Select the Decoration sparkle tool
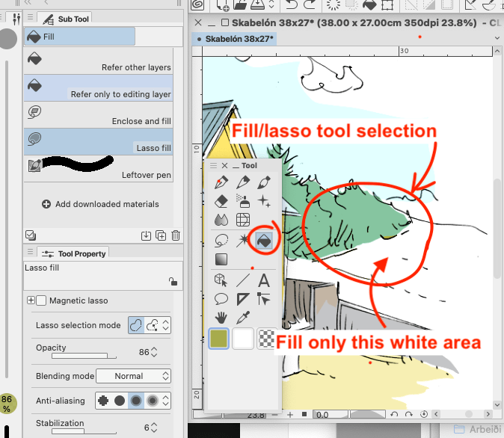Image resolution: width=504 pixels, height=438 pixels. pos(264,202)
